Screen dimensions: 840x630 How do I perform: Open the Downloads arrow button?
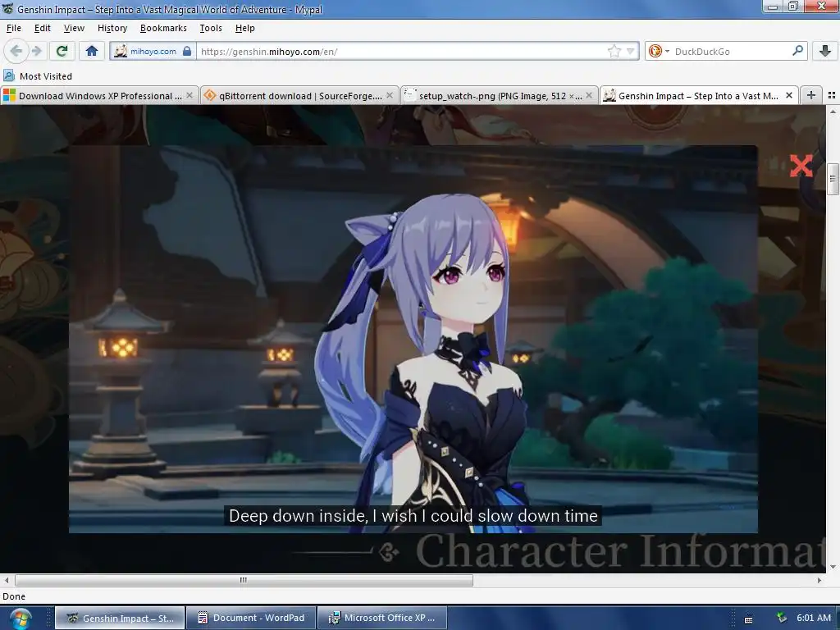[x=825, y=51]
